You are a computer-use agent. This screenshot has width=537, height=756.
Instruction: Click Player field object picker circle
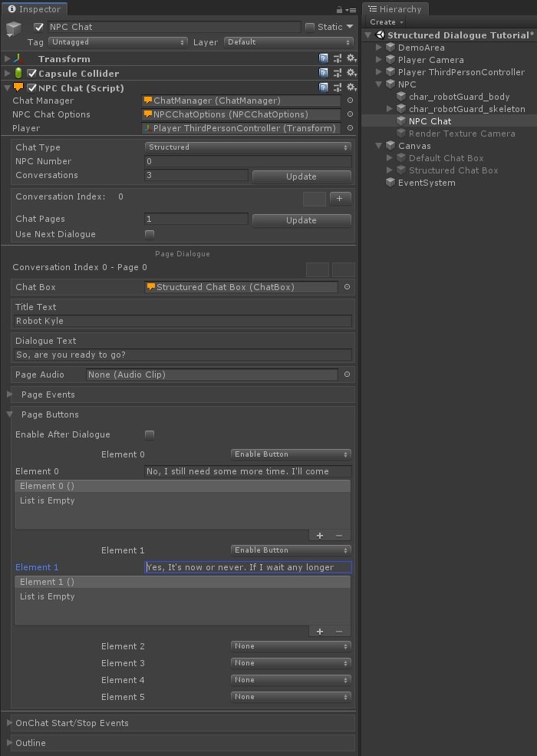click(350, 127)
